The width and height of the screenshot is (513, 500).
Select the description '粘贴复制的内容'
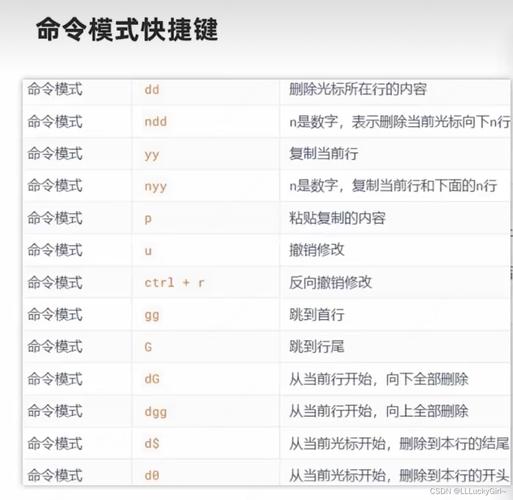pos(337,218)
